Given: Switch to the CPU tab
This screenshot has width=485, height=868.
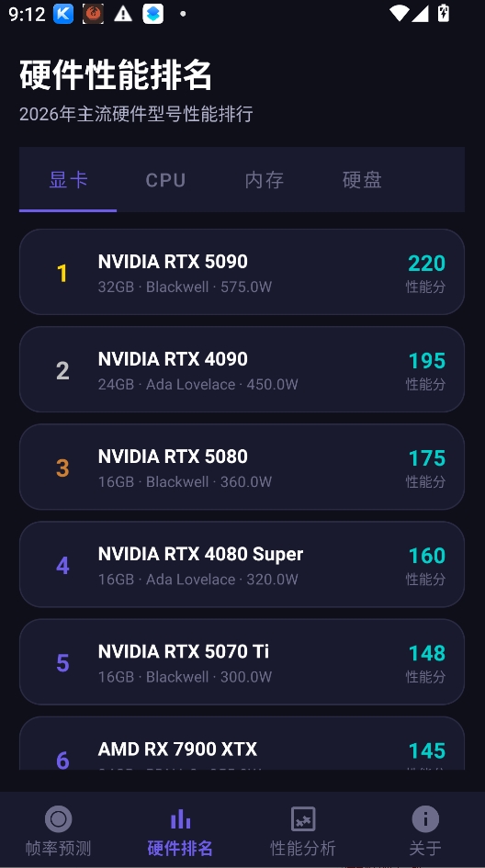Looking at the screenshot, I should [x=165, y=180].
